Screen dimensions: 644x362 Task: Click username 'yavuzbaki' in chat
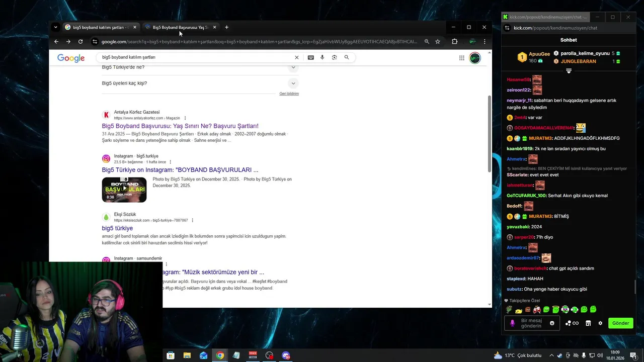point(518,227)
